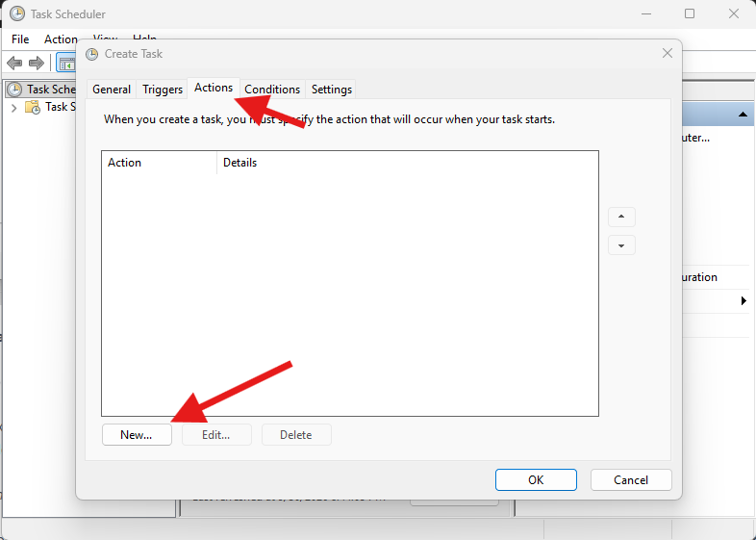Viewport: 756px width, 540px height.
Task: Move selected action up with arrow button
Action: pos(621,217)
